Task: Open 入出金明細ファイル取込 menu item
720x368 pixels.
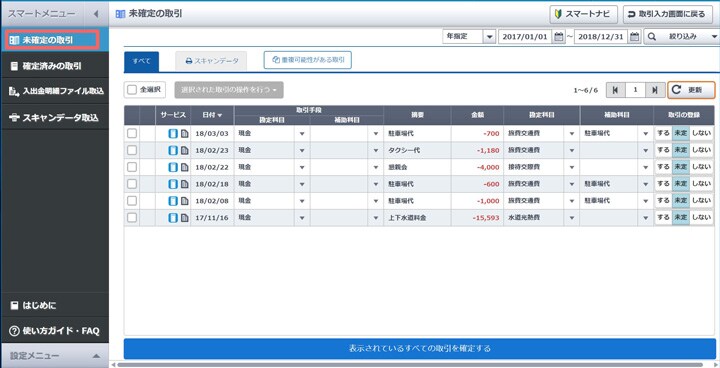Action: click(55, 91)
